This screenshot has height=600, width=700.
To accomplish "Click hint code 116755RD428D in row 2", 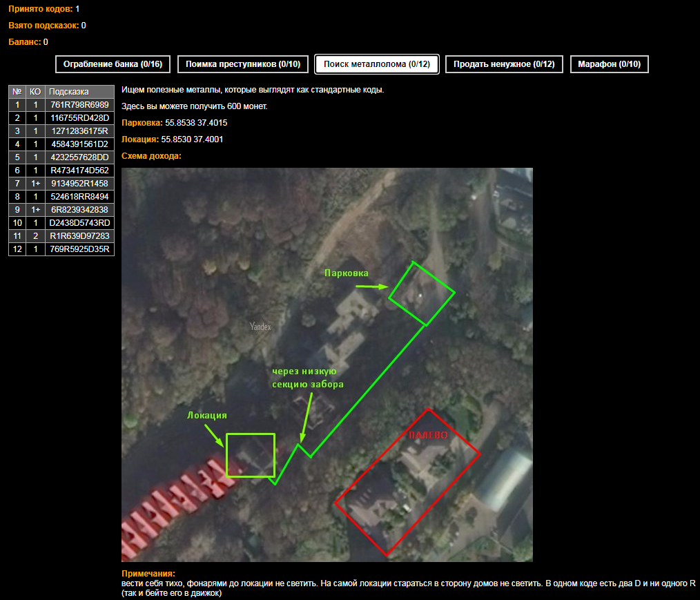I will (80, 117).
